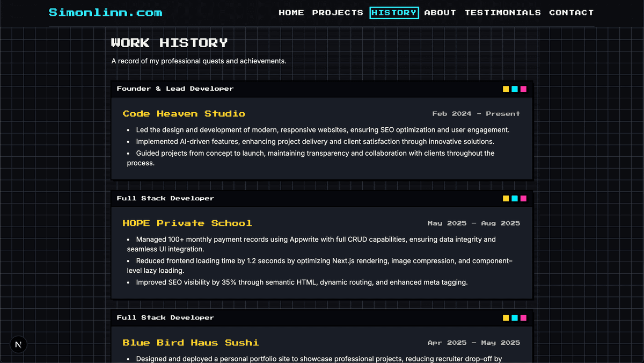Click the yellow swatch on the Blue Bird header

pyautogui.click(x=506, y=317)
